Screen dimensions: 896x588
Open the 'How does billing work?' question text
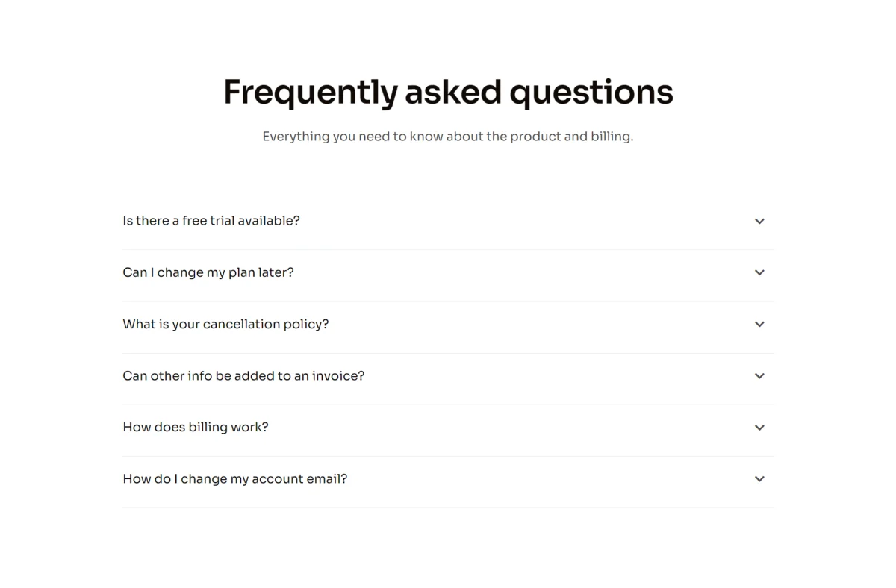point(196,428)
